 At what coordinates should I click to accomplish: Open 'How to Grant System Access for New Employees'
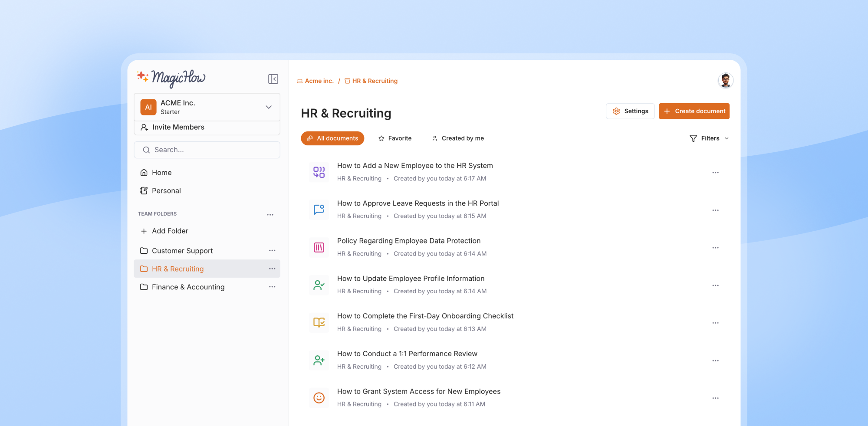pyautogui.click(x=419, y=392)
